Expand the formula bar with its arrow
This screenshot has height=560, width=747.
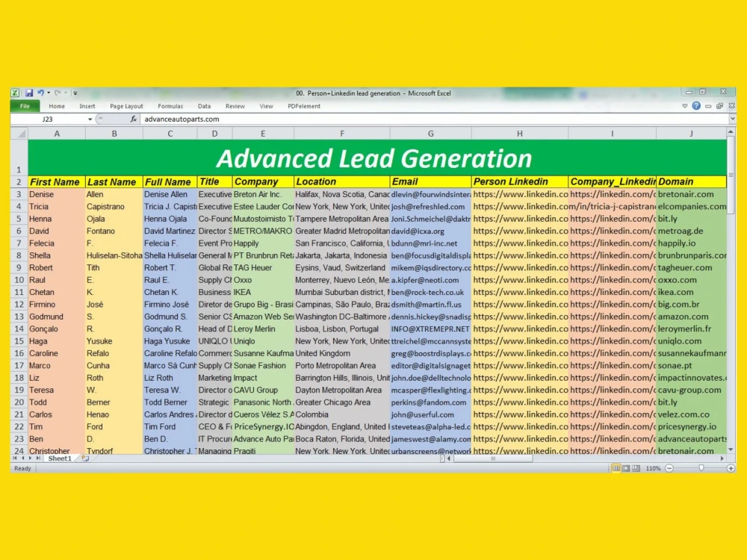pos(732,119)
